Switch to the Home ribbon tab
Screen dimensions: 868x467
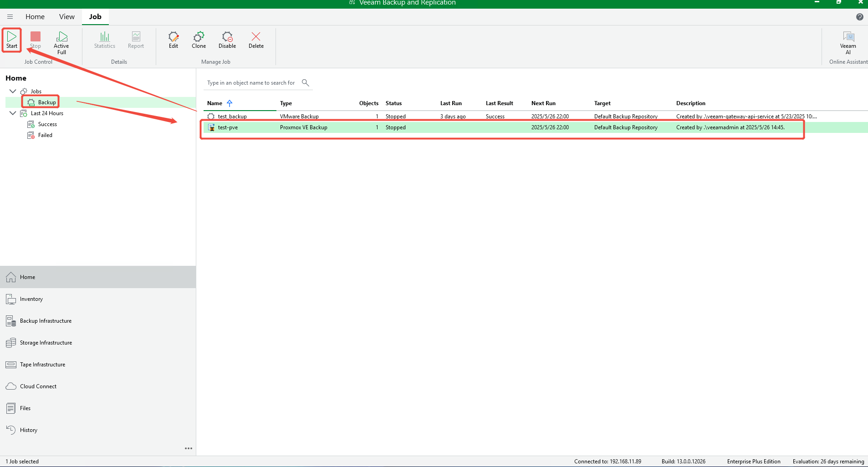coord(35,17)
